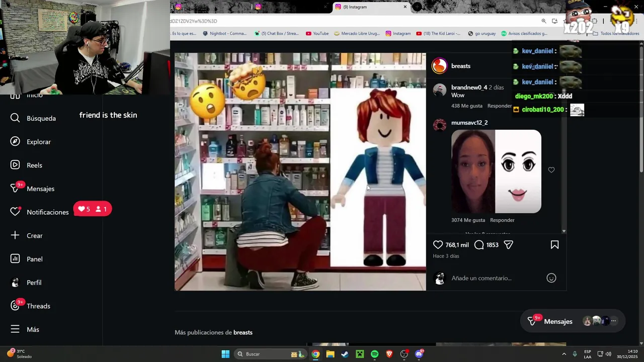Viewport: 644px width, 362px height.
Task: Open Windows Start menu
Action: coord(225,354)
